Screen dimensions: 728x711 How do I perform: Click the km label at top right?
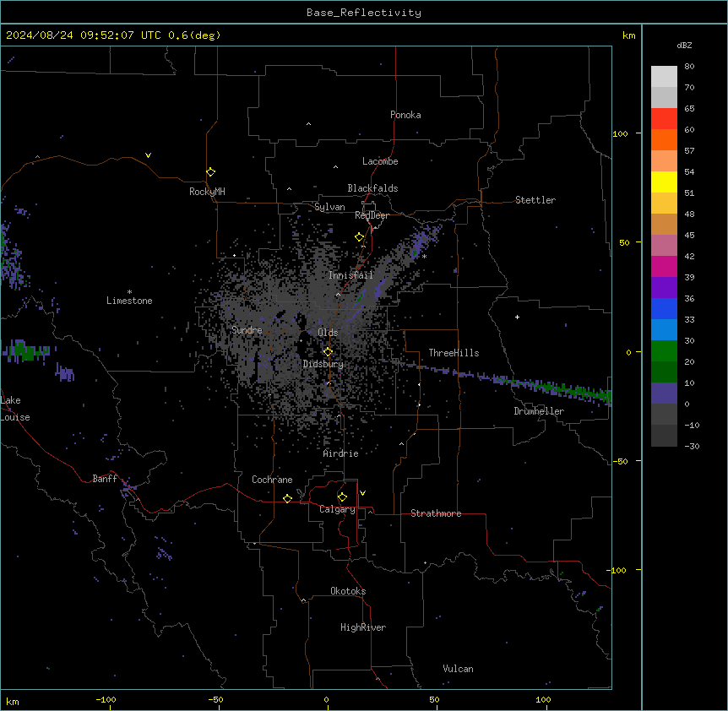(628, 35)
